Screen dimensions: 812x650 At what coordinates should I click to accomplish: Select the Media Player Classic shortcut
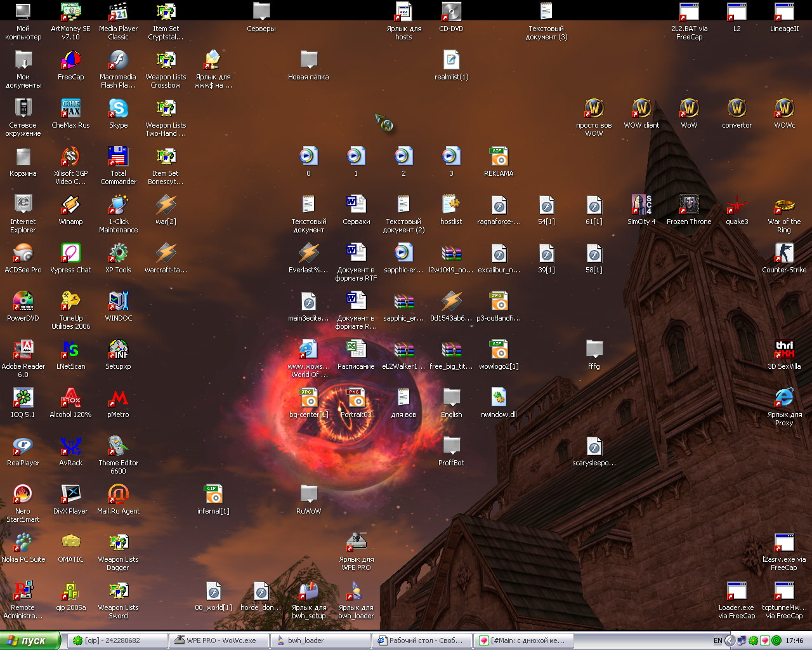pos(118,21)
